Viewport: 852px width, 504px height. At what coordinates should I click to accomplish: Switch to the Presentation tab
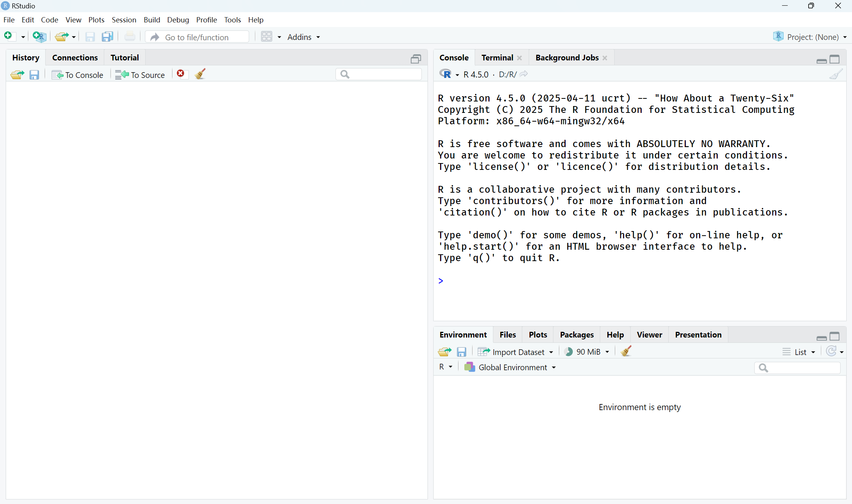[x=698, y=334]
